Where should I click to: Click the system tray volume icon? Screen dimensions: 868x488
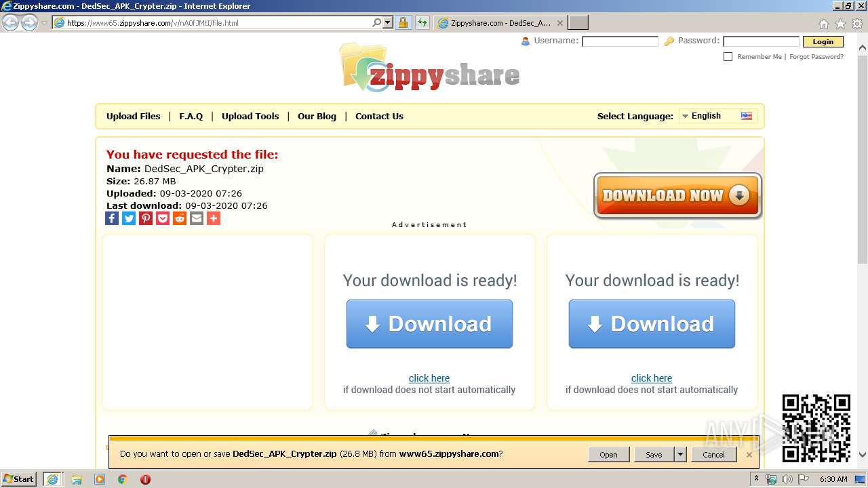(x=787, y=479)
